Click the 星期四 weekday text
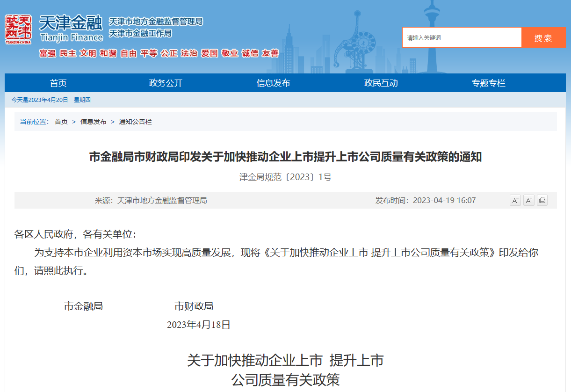The image size is (571, 392). [82, 100]
